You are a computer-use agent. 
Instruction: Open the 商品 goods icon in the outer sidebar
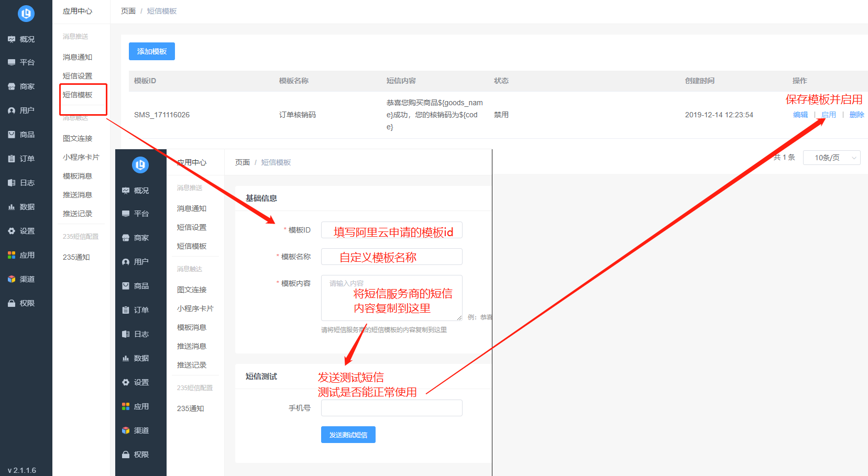[x=12, y=135]
